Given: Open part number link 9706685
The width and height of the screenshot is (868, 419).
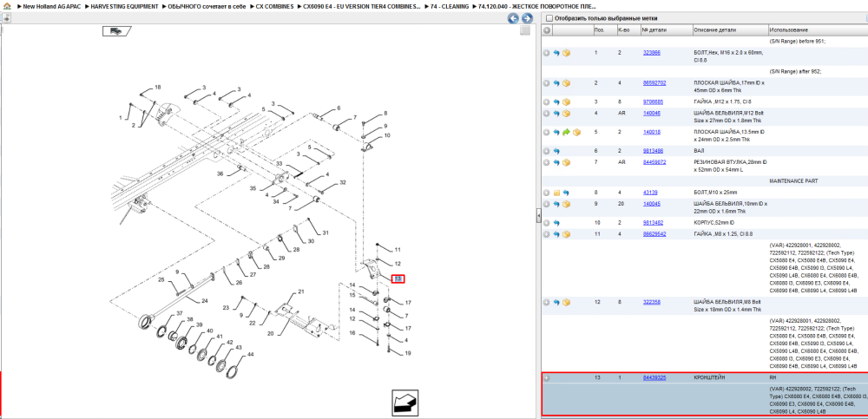Looking at the screenshot, I should [653, 101].
